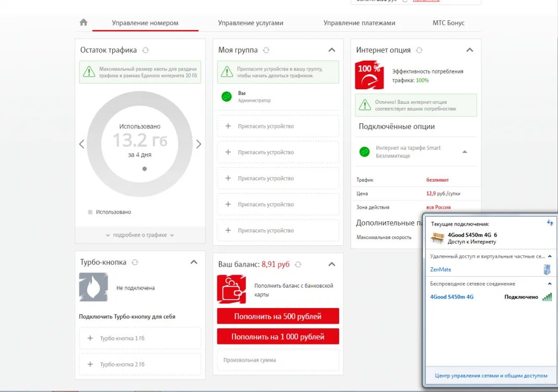The width and height of the screenshot is (558, 392).
Task: Click the Турбо-кнопка flame icon
Action: pyautogui.click(x=93, y=287)
